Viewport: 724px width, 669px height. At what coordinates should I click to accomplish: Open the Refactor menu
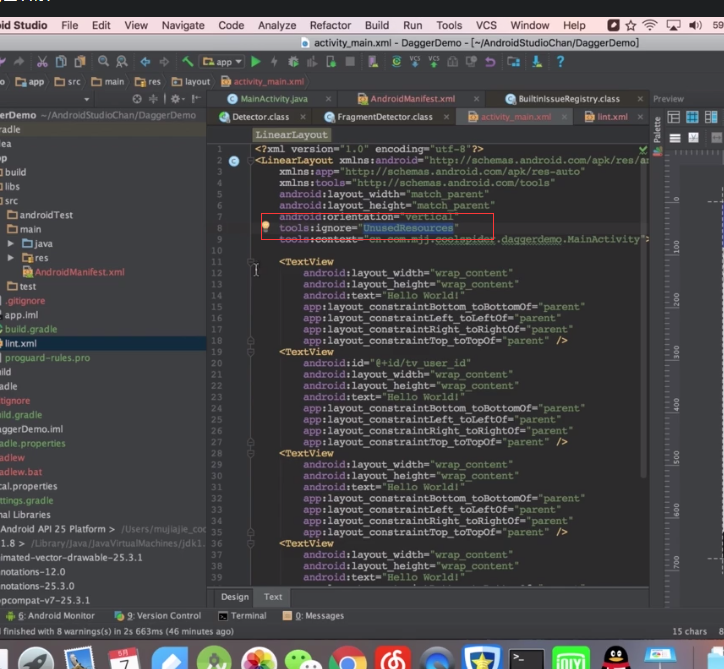tap(330, 25)
